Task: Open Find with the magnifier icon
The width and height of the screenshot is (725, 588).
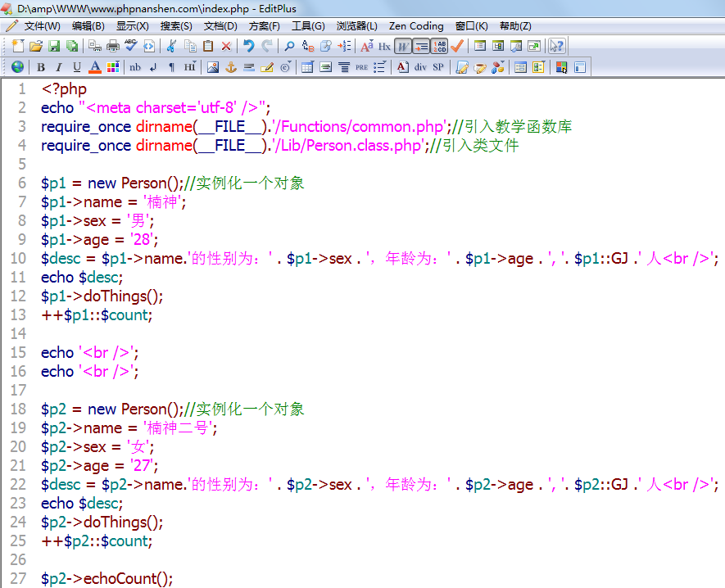Action: tap(289, 46)
